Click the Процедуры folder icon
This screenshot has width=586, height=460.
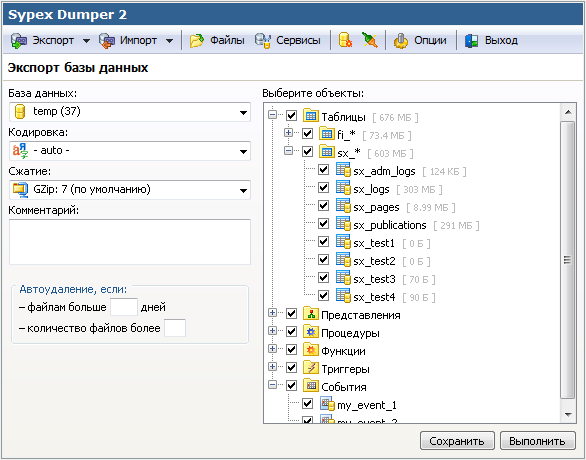[x=311, y=332]
